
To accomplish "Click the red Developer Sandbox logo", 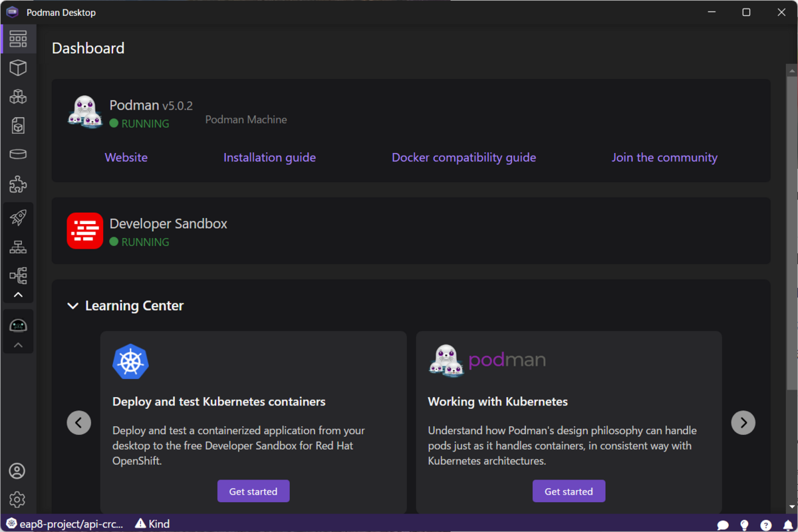I will click(x=85, y=231).
